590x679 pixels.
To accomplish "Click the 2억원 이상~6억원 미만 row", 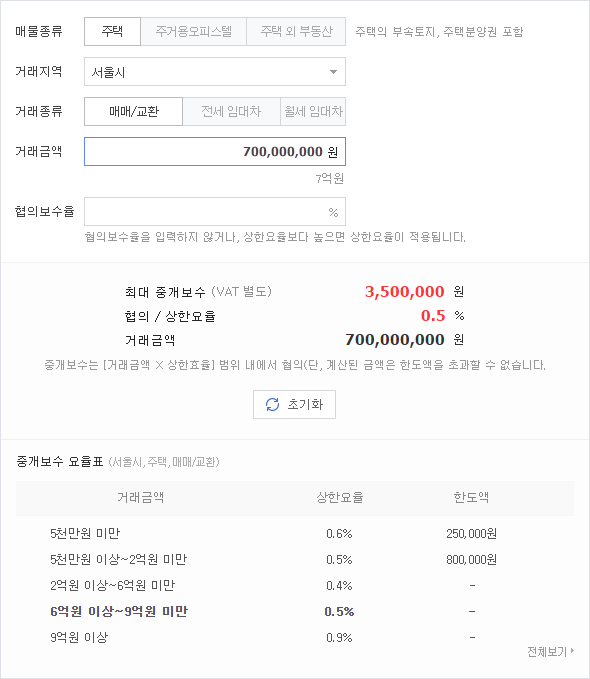I will pos(295,585).
